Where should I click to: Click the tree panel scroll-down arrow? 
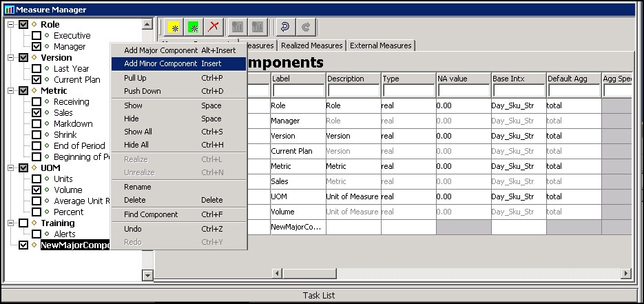(147, 275)
